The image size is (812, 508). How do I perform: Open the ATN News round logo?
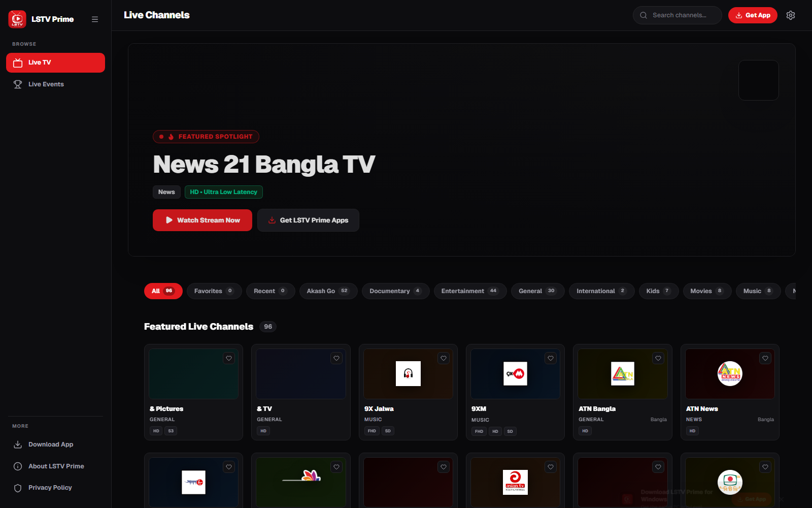730,374
